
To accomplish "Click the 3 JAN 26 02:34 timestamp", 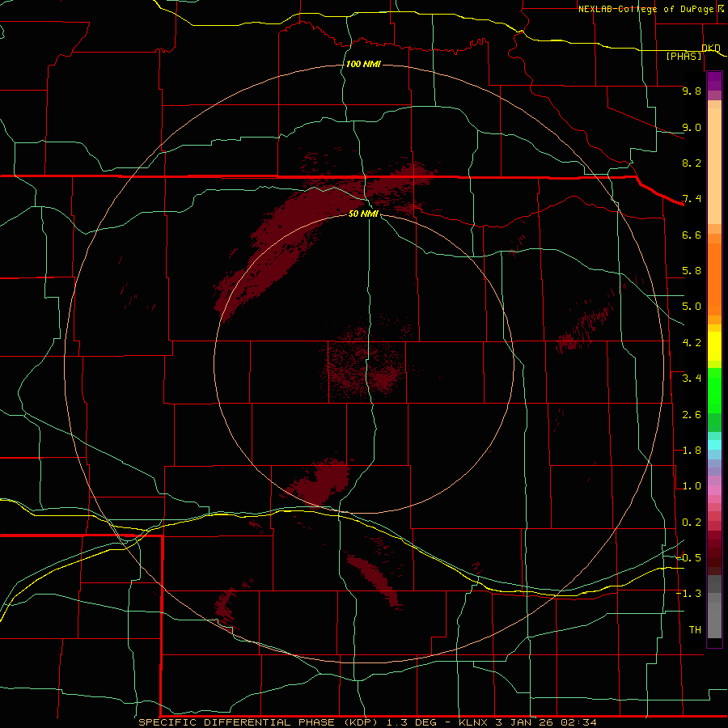I will click(x=545, y=722).
